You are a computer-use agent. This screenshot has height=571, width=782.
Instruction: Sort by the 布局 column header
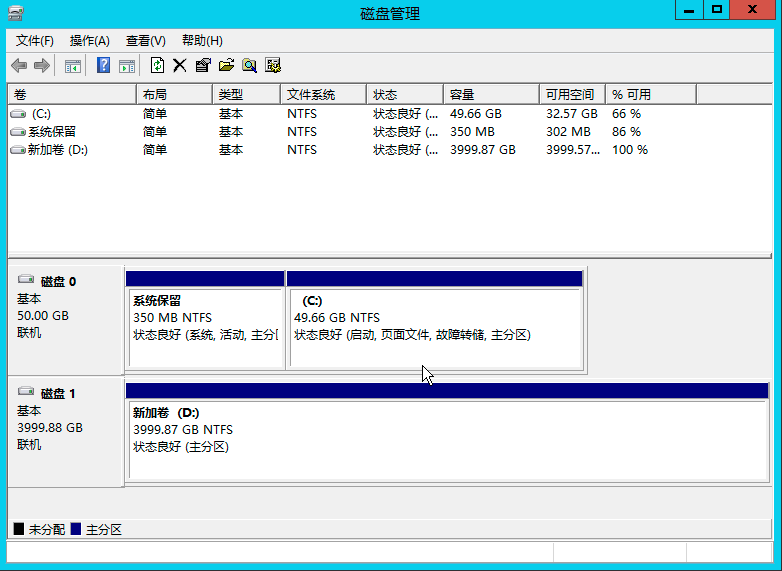point(174,94)
